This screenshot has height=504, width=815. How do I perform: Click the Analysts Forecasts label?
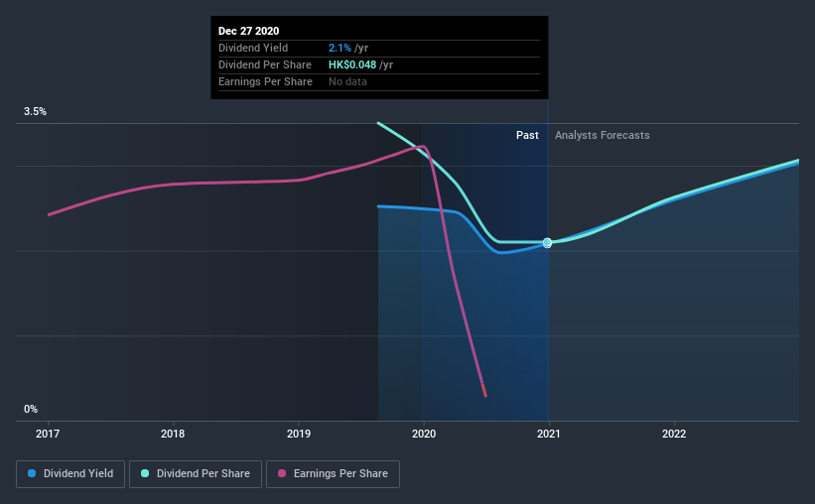pyautogui.click(x=602, y=135)
